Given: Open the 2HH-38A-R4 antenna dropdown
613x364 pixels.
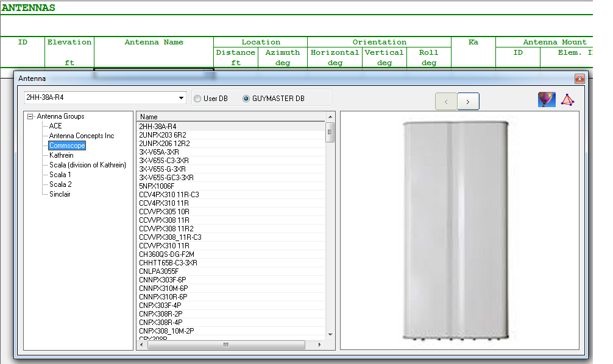Looking at the screenshot, I should tap(181, 97).
